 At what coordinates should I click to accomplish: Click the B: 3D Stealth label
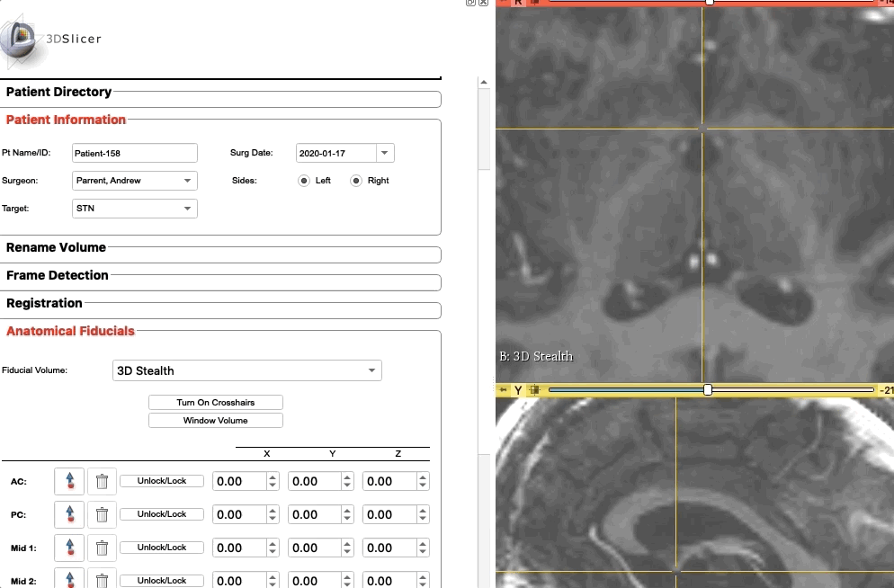536,356
